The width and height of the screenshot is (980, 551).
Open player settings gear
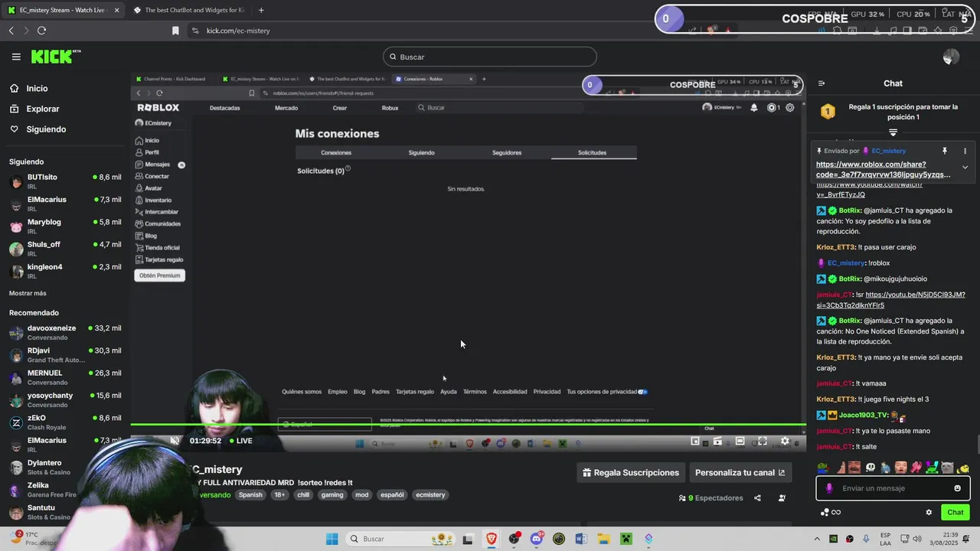785,441
